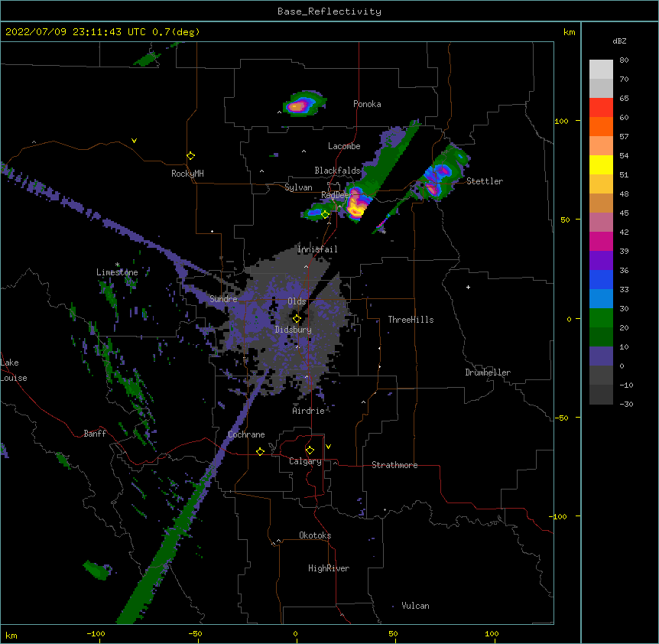The width and height of the screenshot is (659, 644).
Task: Select the Sundre city label
Action: pos(223,299)
